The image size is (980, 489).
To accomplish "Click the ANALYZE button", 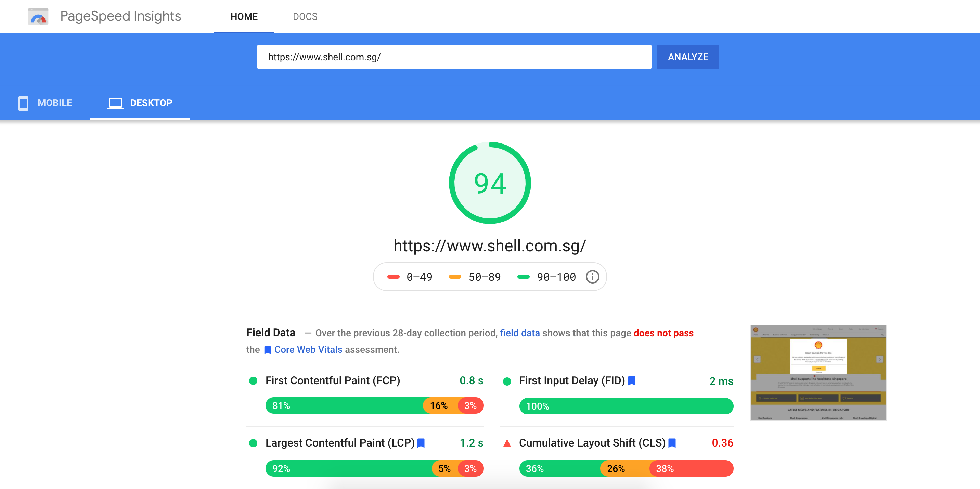I will pyautogui.click(x=688, y=57).
